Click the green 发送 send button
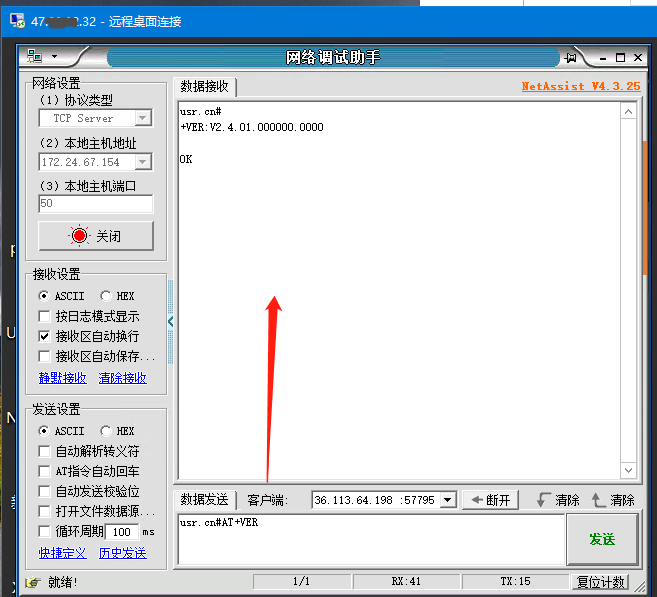657x597 pixels. tap(602, 539)
